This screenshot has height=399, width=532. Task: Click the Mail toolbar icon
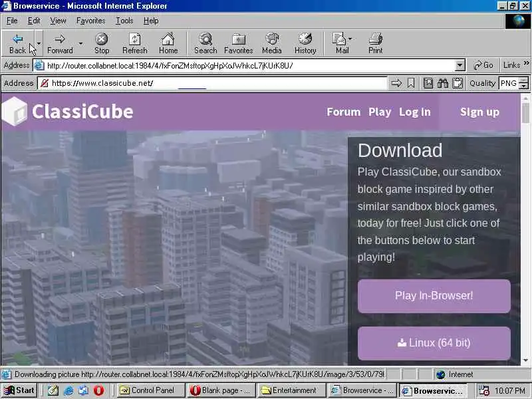pos(340,43)
